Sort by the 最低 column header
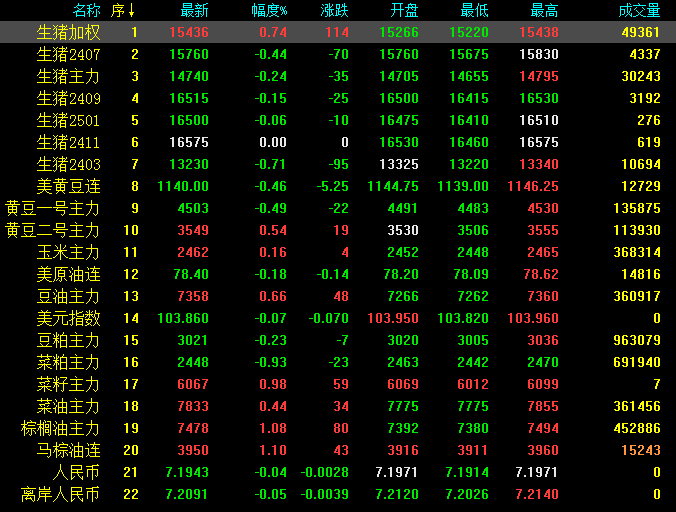The image size is (676, 512). [474, 10]
